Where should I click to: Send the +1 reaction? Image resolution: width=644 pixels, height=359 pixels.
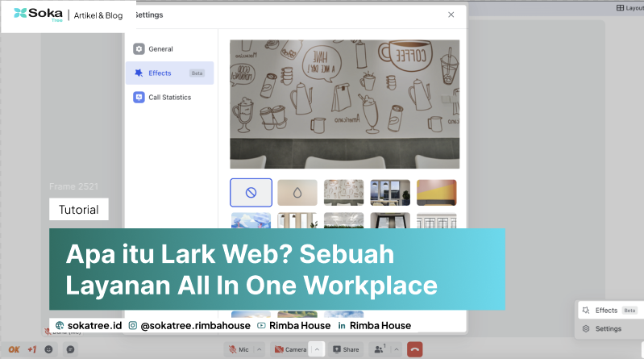32,349
